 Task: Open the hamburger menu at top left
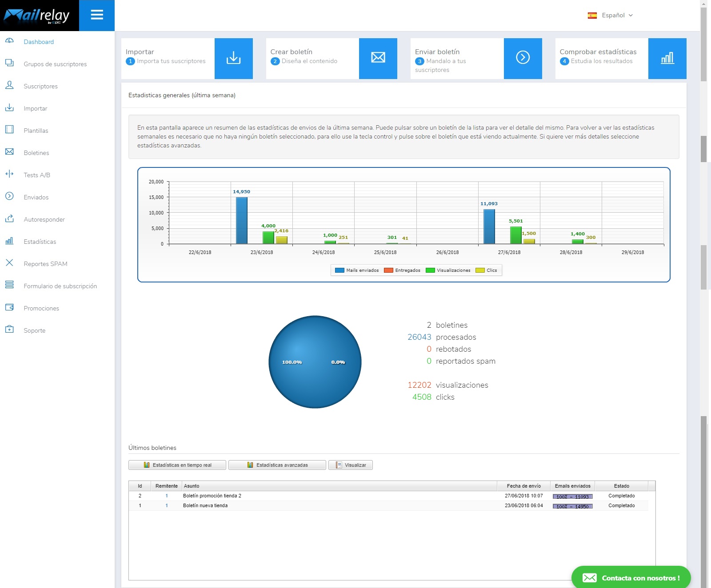point(97,15)
